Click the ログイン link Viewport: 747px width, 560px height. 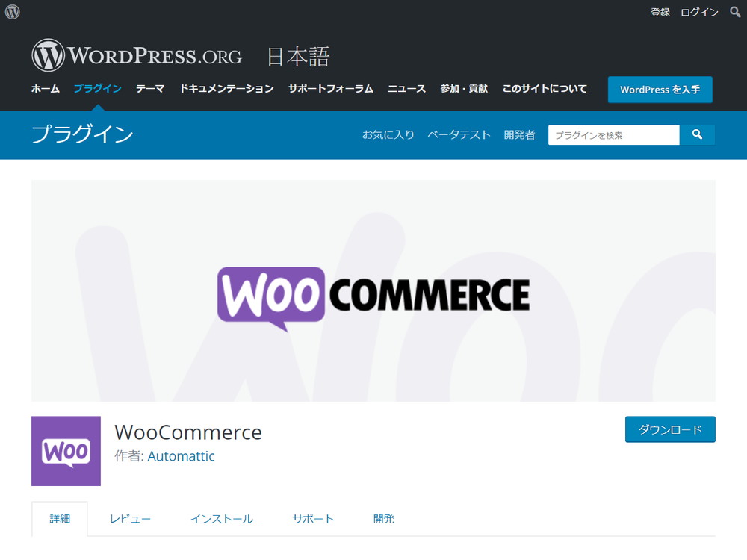pyautogui.click(x=699, y=13)
